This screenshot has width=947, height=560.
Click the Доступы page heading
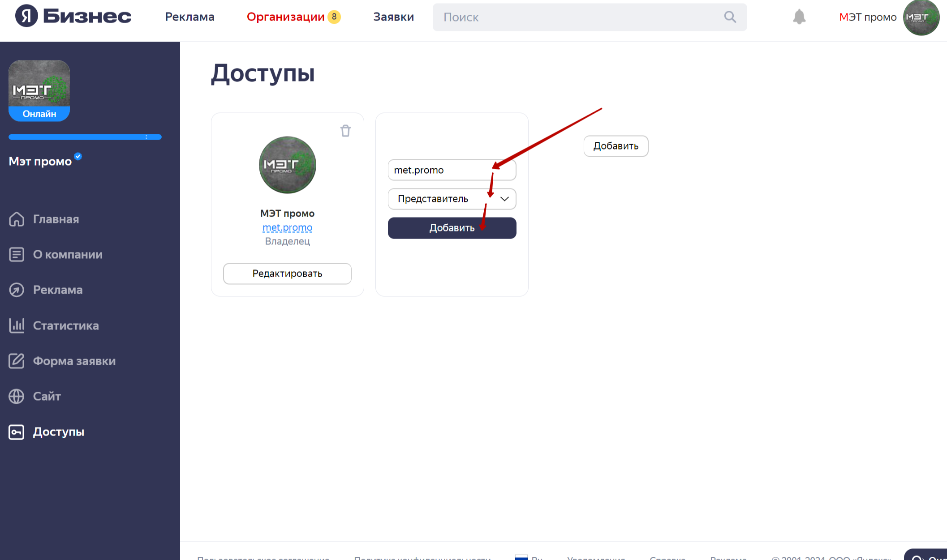pos(263,73)
